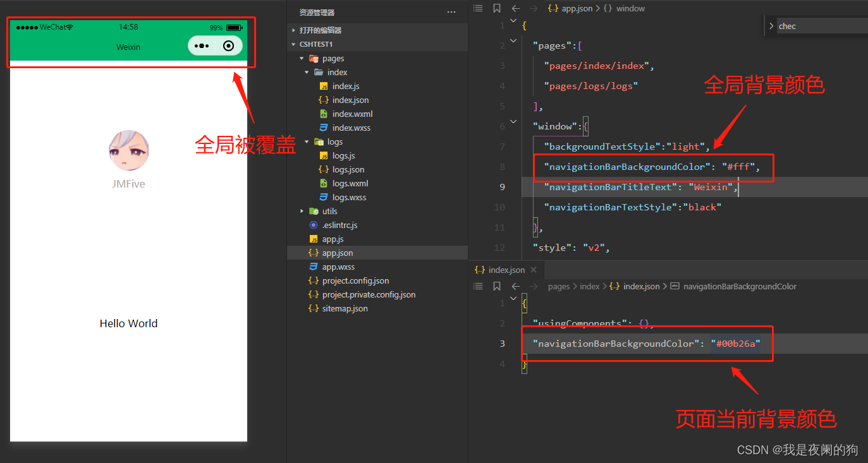
Task: Collapse the CSHTEST1 project root
Action: (377, 44)
